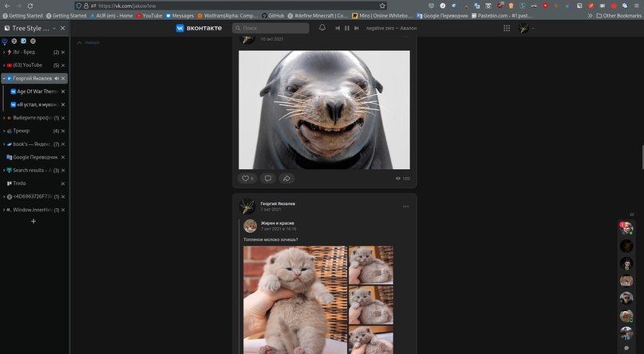Like the seal photo post
The height and width of the screenshot is (354, 644).
247,179
